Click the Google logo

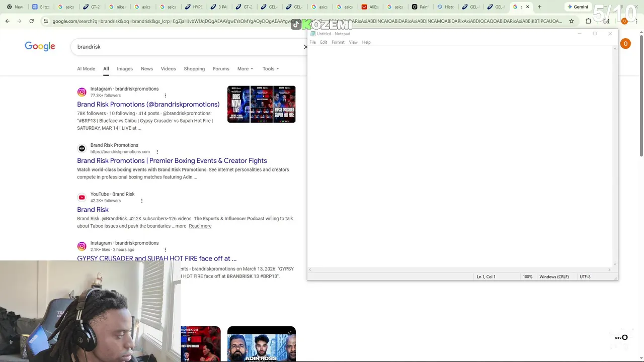click(x=40, y=46)
